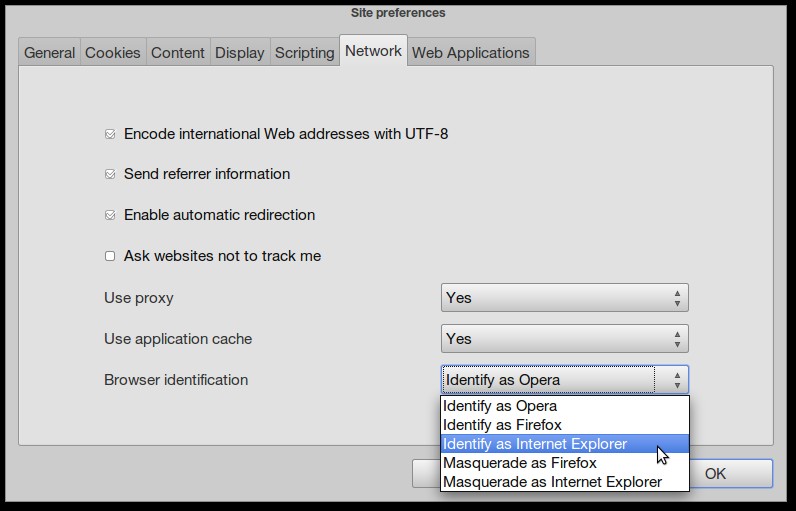
Task: Open the Cookies tab
Action: [113, 53]
